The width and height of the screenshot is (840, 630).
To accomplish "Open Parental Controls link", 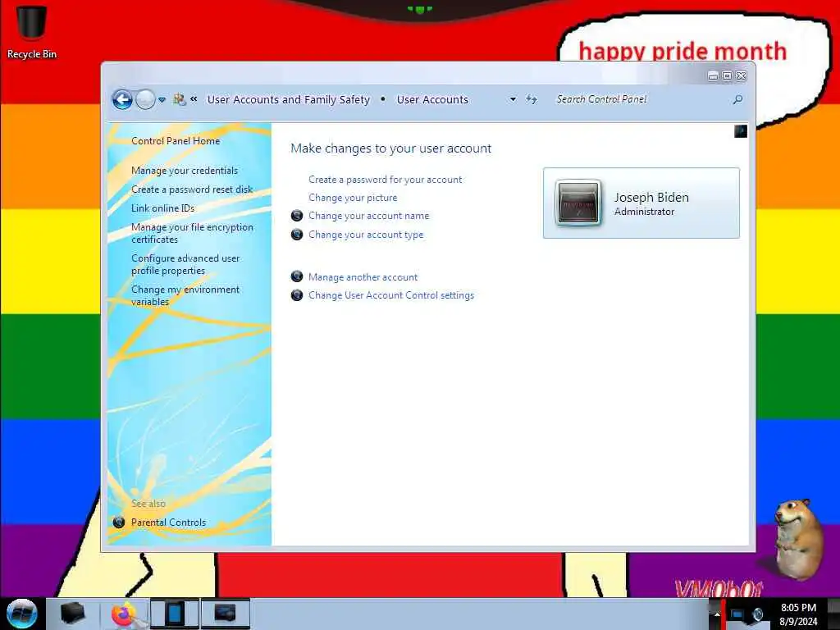I will (168, 523).
